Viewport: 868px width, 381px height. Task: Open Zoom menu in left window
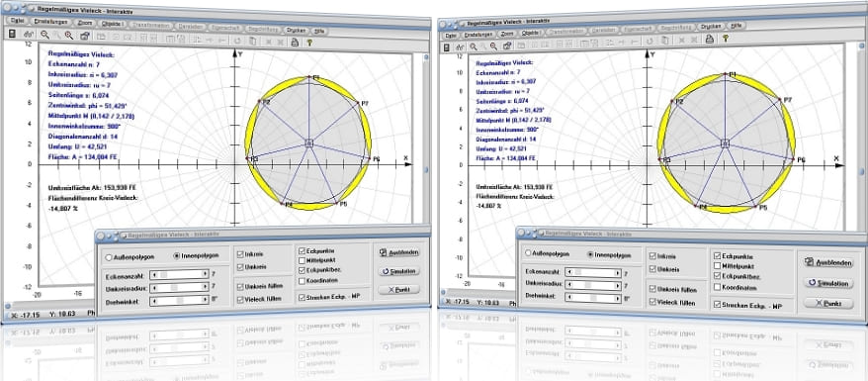point(85,24)
